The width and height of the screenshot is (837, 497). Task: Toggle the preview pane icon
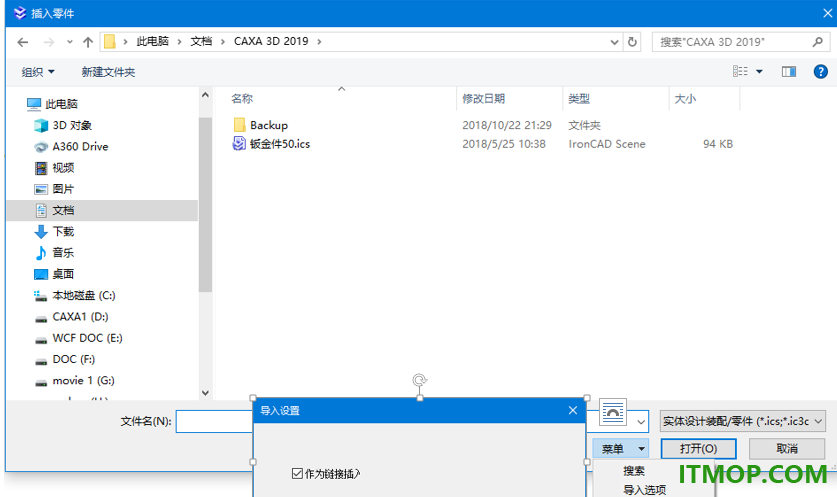pyautogui.click(x=789, y=72)
